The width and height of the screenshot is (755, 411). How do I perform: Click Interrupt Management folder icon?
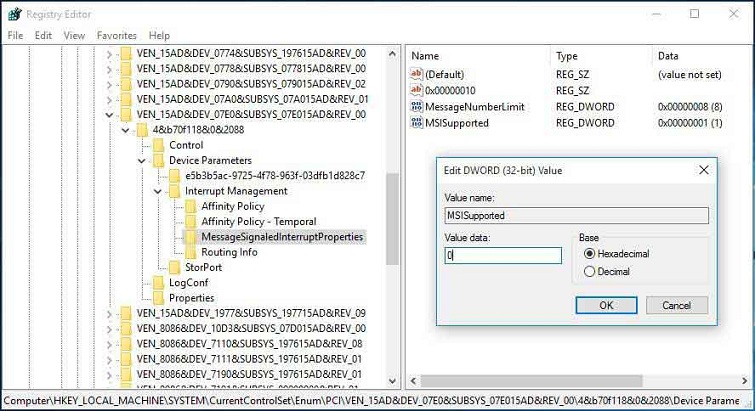coord(175,192)
